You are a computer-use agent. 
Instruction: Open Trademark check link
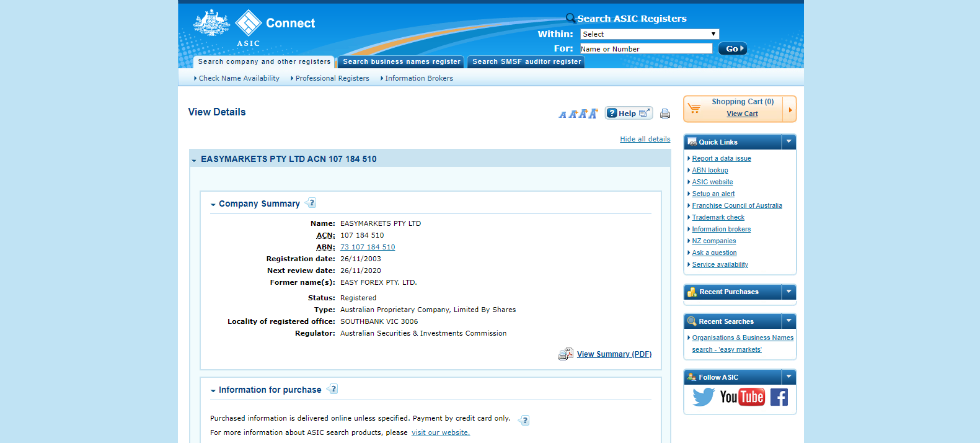pos(718,217)
